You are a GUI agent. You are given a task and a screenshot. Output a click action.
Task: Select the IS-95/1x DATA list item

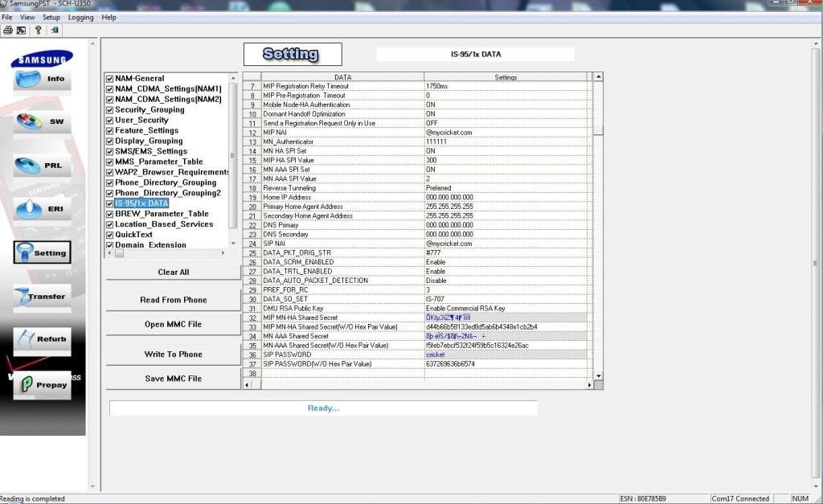(141, 203)
